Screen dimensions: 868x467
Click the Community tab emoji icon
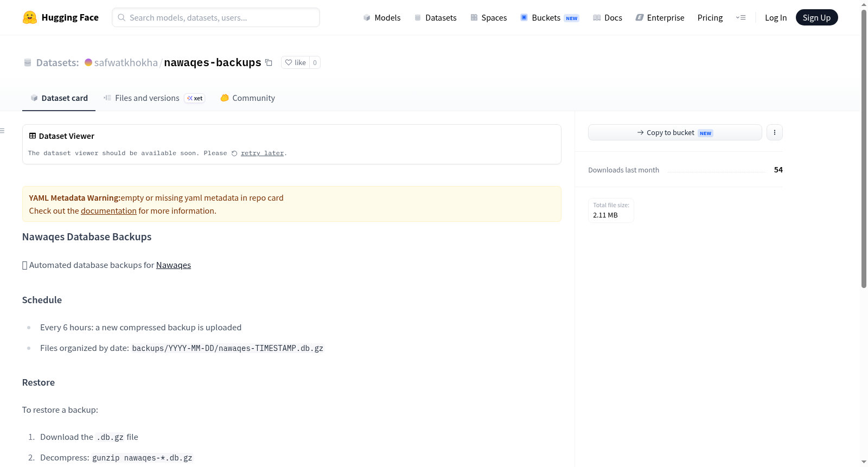pos(225,98)
